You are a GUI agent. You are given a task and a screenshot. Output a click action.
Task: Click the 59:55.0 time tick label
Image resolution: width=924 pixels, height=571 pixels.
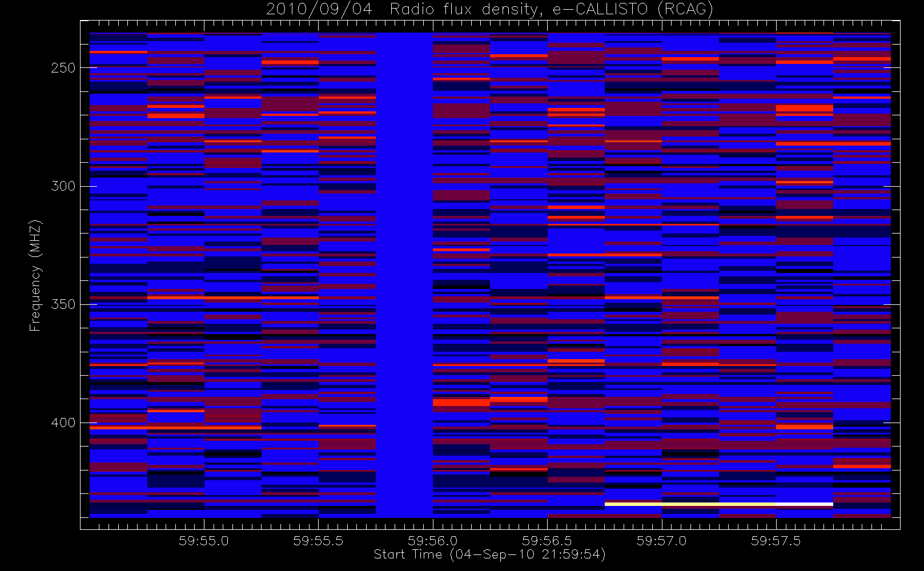(x=204, y=541)
